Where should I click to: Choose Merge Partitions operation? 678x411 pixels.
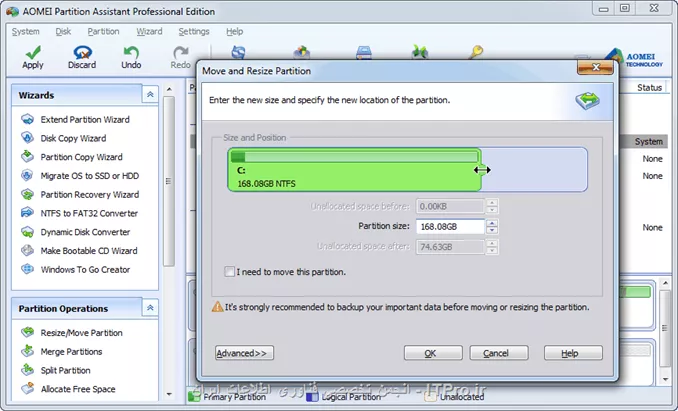pyautogui.click(x=71, y=352)
